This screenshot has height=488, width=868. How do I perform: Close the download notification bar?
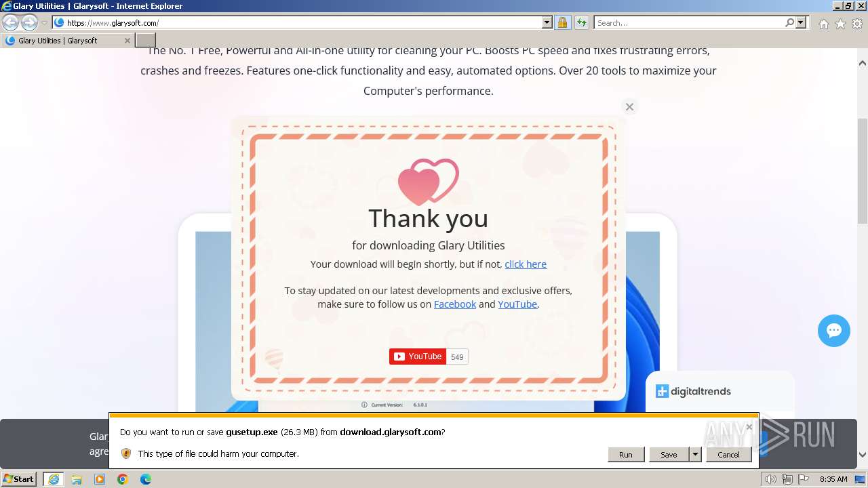pos(749,427)
